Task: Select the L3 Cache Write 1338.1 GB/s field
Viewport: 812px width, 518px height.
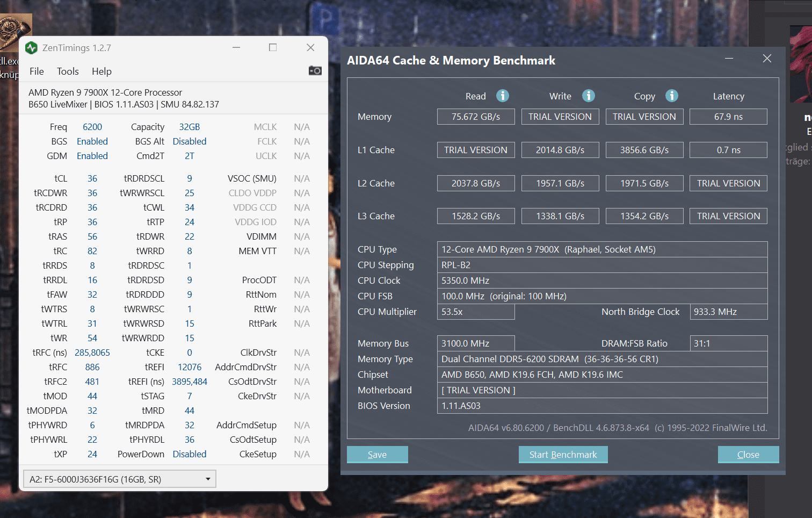Action: point(560,216)
